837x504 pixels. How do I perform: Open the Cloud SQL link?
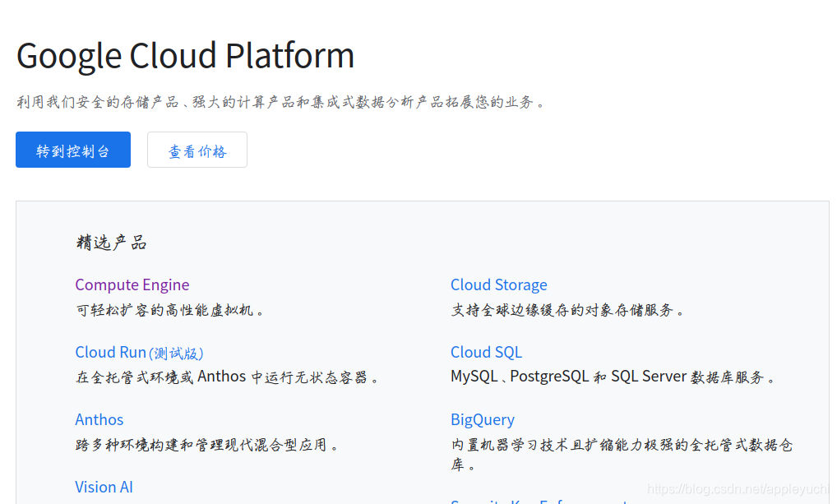click(x=486, y=353)
